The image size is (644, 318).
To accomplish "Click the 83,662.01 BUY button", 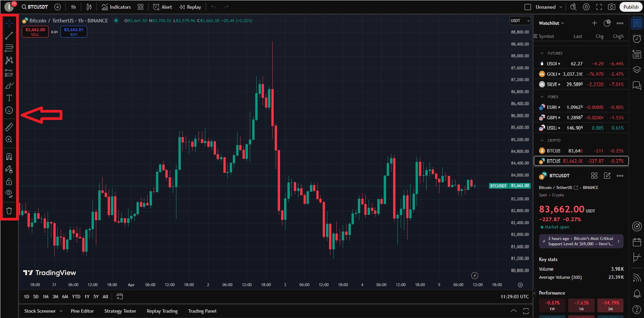I will [74, 32].
